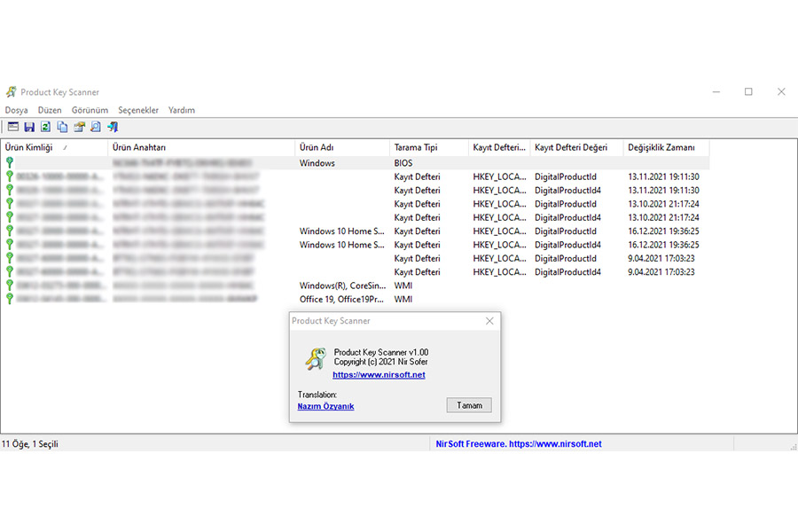Click key icon of DigitalProductId4 row dated 13.10.2021

10,217
